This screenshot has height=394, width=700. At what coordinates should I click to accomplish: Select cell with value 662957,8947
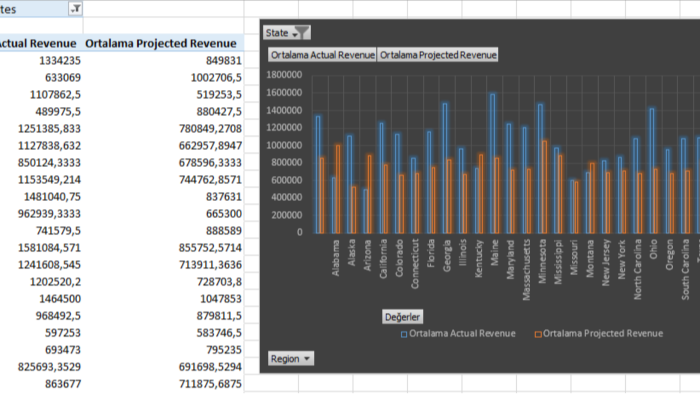click(x=163, y=145)
